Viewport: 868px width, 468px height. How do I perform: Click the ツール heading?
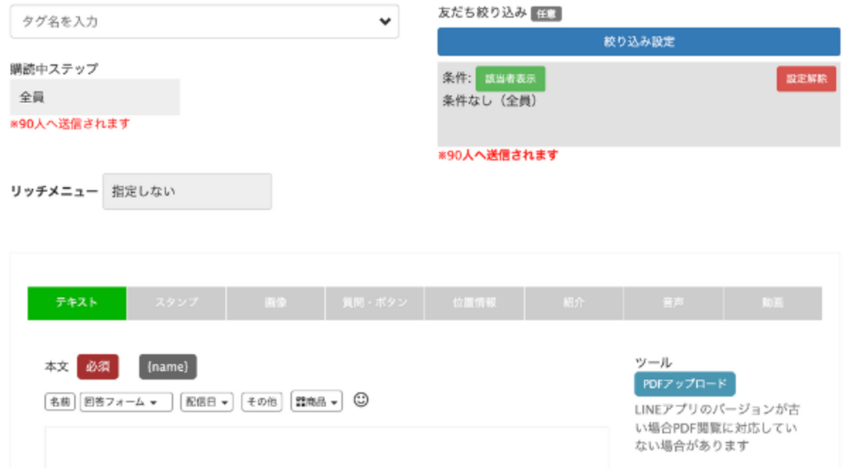click(x=653, y=363)
